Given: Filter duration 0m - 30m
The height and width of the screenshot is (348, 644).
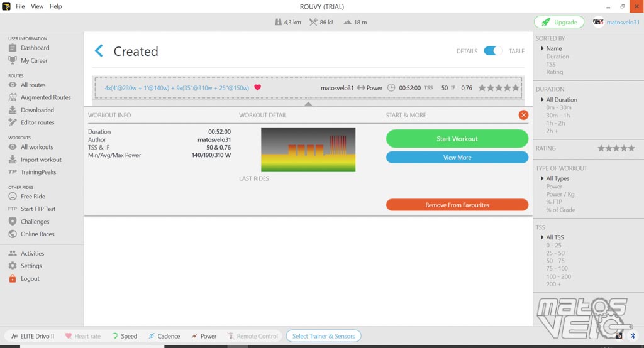Looking at the screenshot, I should (x=558, y=107).
